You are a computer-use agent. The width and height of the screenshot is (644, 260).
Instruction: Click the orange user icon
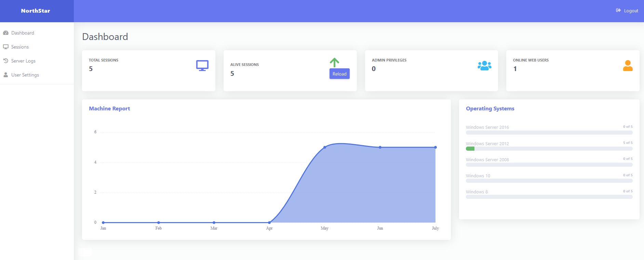coord(628,66)
